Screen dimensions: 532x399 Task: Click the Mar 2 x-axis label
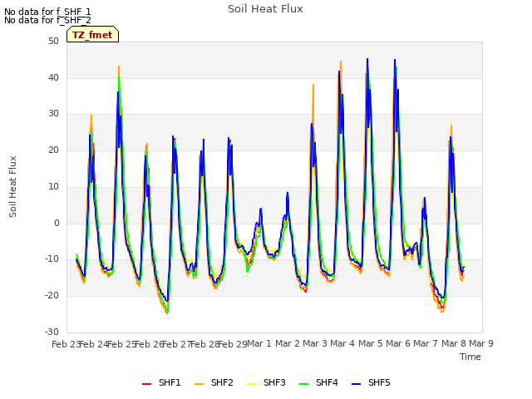tap(288, 343)
